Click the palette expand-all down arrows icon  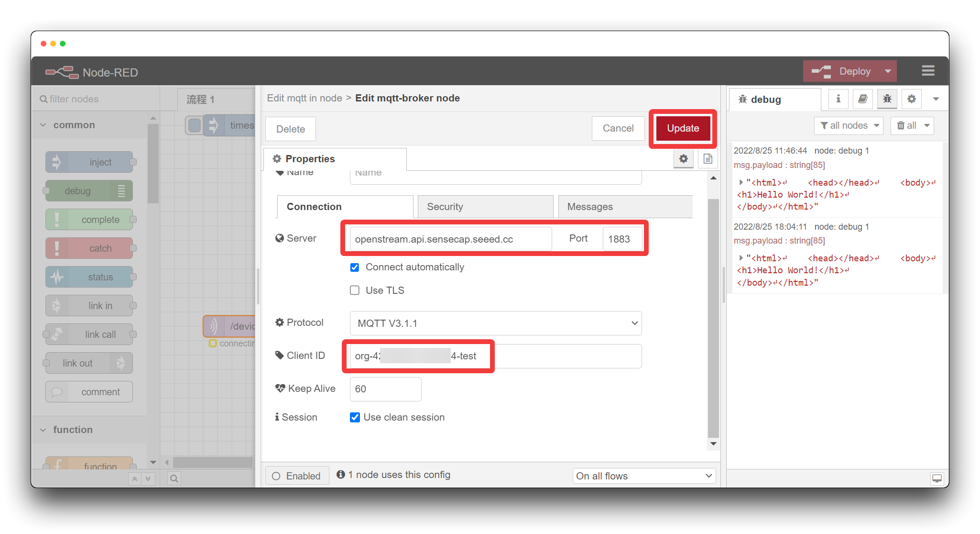point(148,478)
